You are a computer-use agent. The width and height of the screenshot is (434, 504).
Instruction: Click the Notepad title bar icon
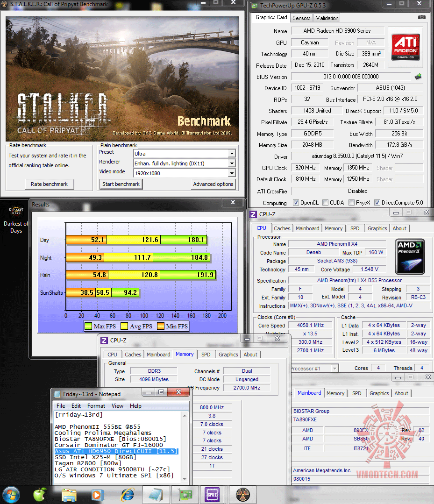pos(57,394)
